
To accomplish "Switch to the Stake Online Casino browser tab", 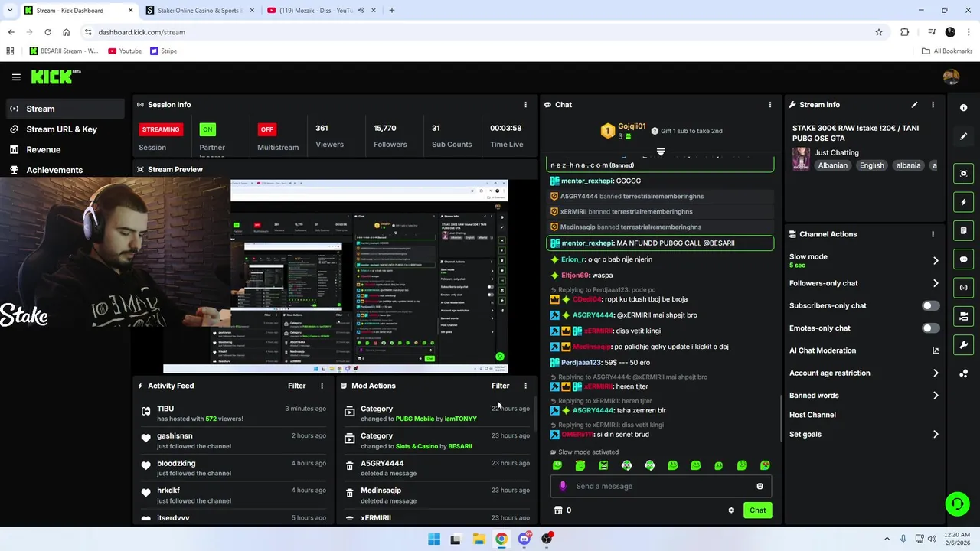I will pos(199,11).
